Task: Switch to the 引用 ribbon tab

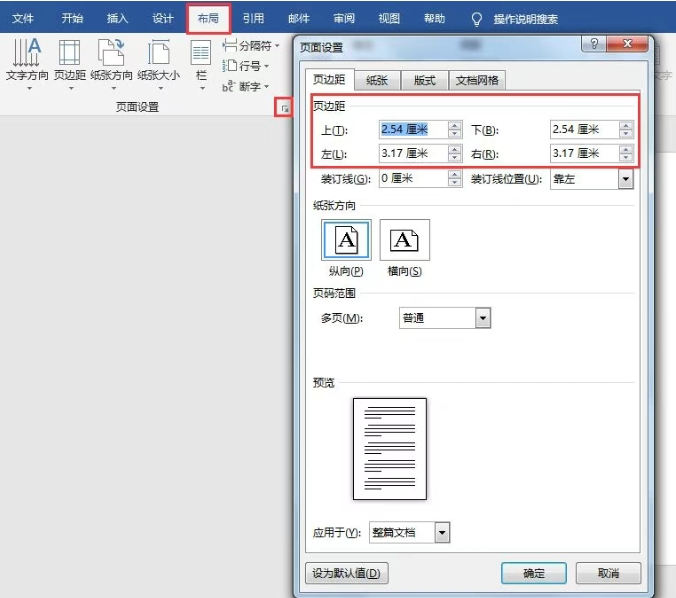Action: 253,19
